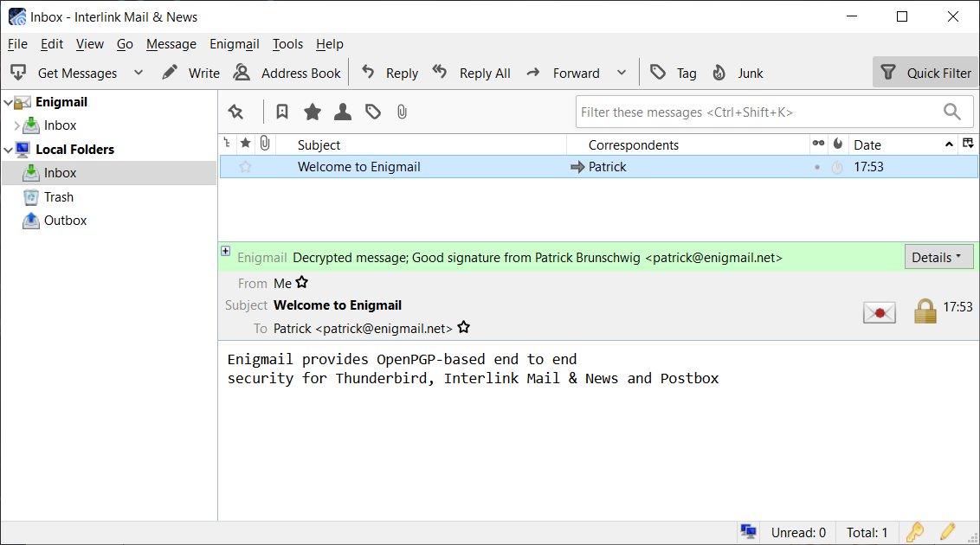
Task: Forward the selected message
Action: click(563, 73)
